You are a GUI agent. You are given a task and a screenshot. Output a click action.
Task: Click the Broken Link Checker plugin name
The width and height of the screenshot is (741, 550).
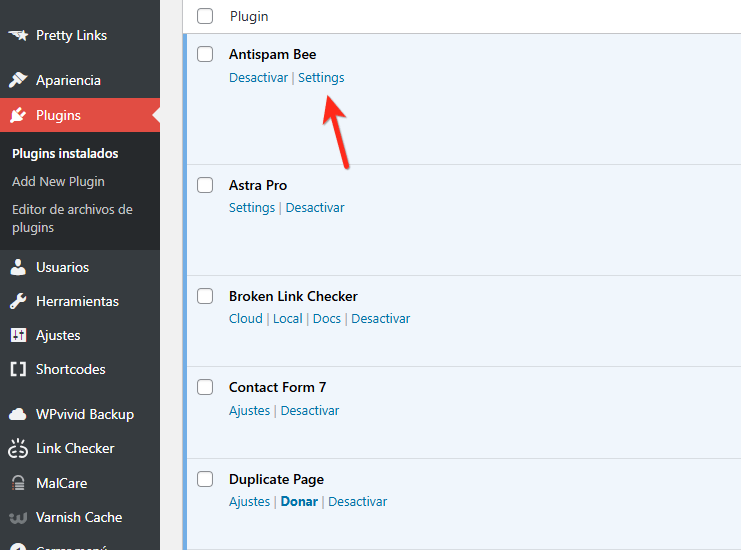point(293,296)
